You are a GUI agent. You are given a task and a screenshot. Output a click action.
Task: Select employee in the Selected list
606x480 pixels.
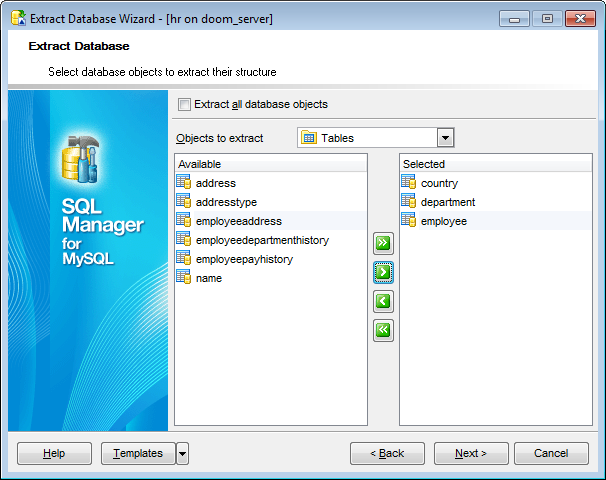444,221
